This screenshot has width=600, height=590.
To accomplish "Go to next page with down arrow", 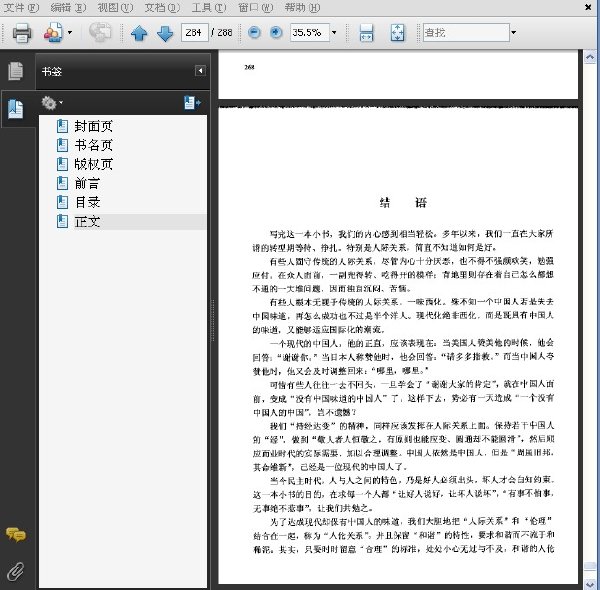I will point(165,33).
